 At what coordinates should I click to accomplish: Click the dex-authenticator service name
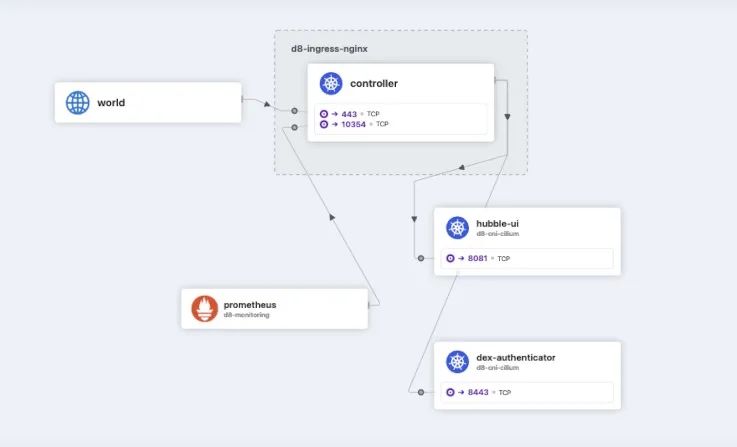[516, 358]
